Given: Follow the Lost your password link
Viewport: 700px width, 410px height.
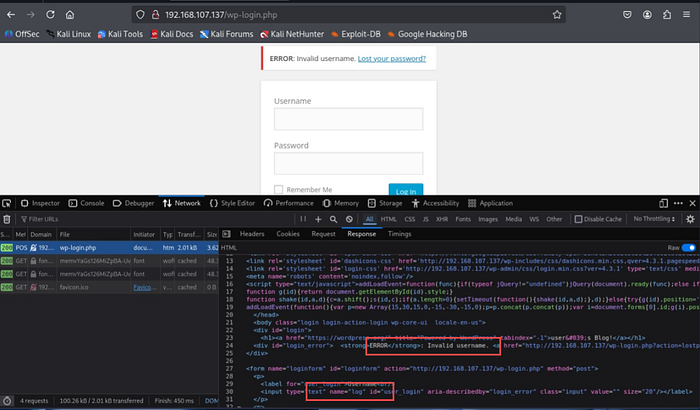Looking at the screenshot, I should (x=392, y=59).
